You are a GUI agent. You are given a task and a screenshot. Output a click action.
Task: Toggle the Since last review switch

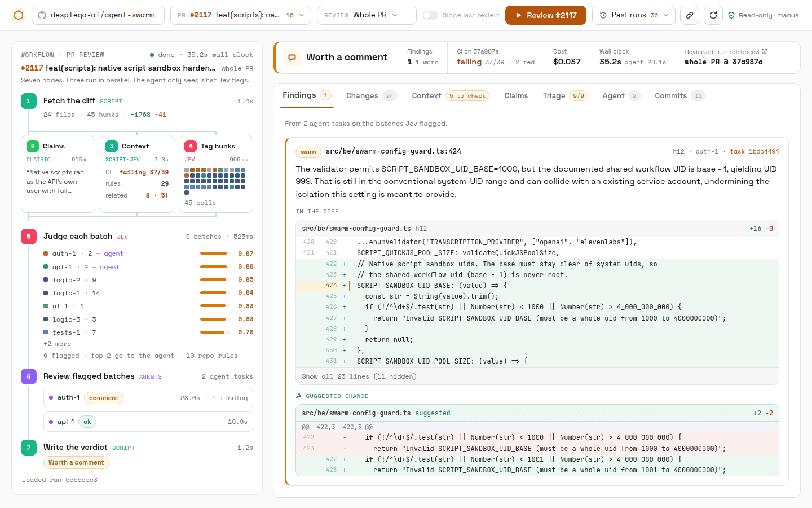430,15
